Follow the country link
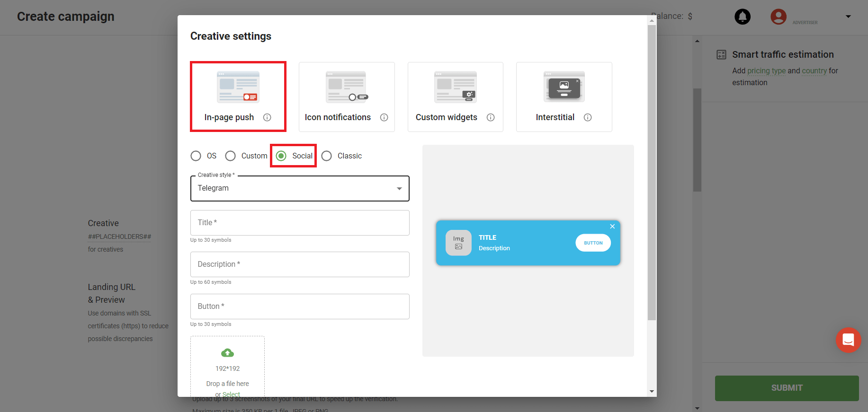 [814, 70]
